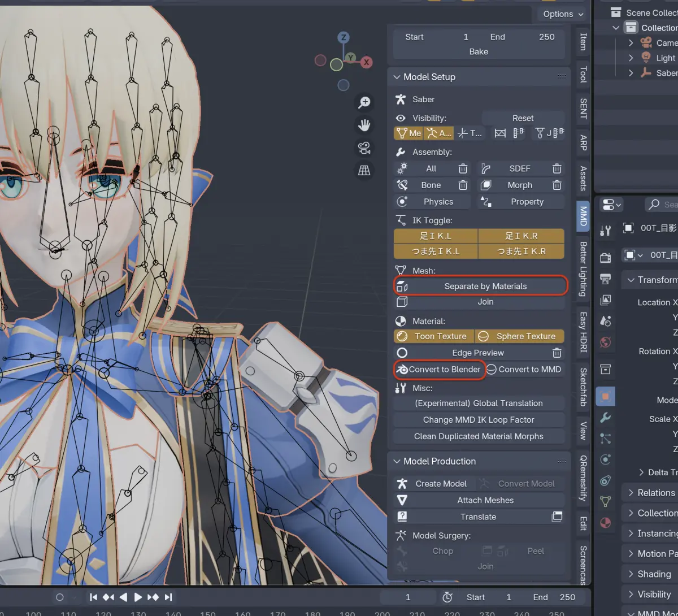Switch to the MMD sidebar tab
Screen dimensions: 678x616
(583, 216)
